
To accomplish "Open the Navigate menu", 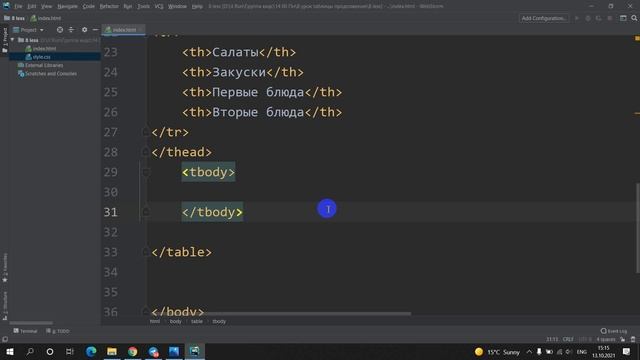I will (x=67, y=6).
